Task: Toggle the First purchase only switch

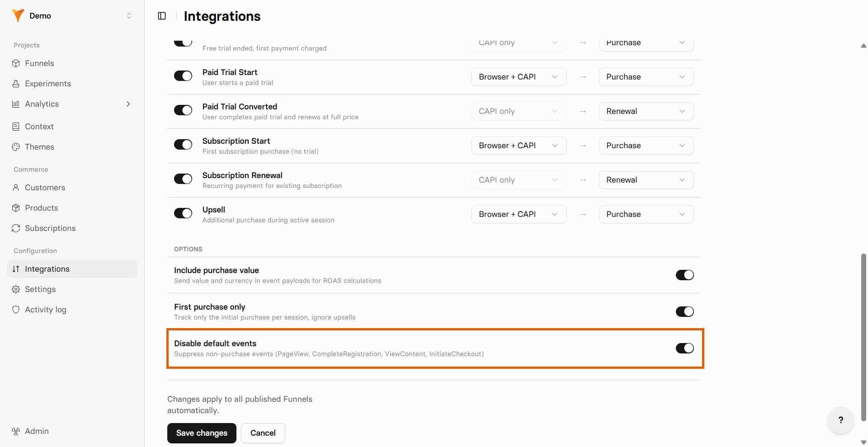Action: click(x=684, y=311)
